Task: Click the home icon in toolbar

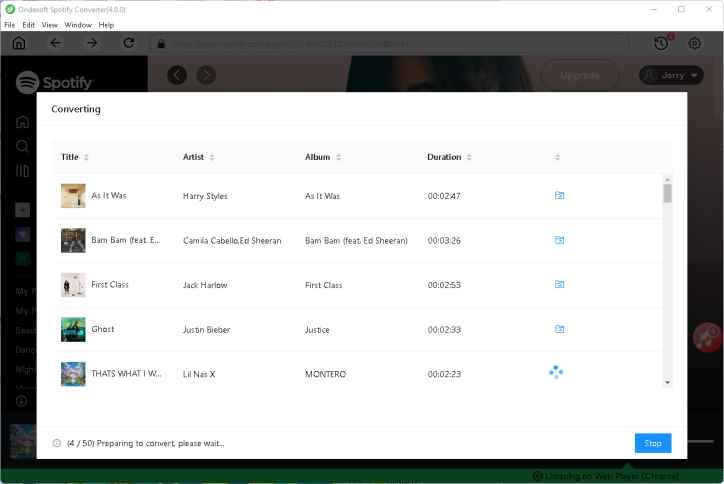Action: (x=19, y=43)
